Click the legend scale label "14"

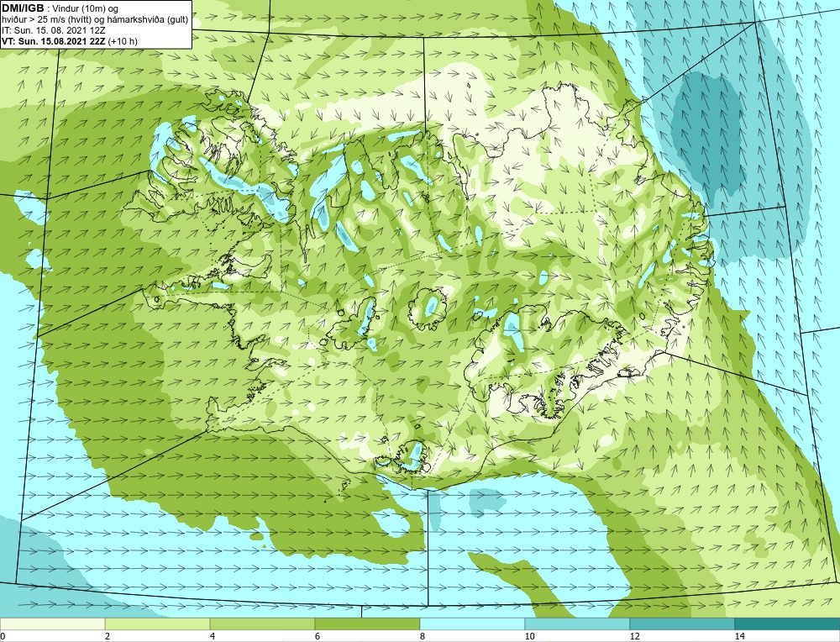[x=740, y=636]
